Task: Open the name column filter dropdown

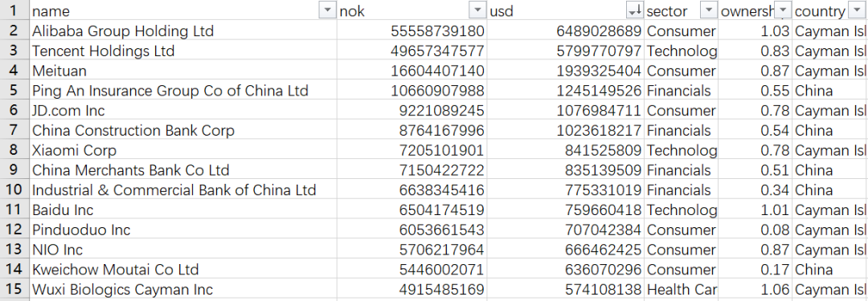Action: pyautogui.click(x=328, y=10)
